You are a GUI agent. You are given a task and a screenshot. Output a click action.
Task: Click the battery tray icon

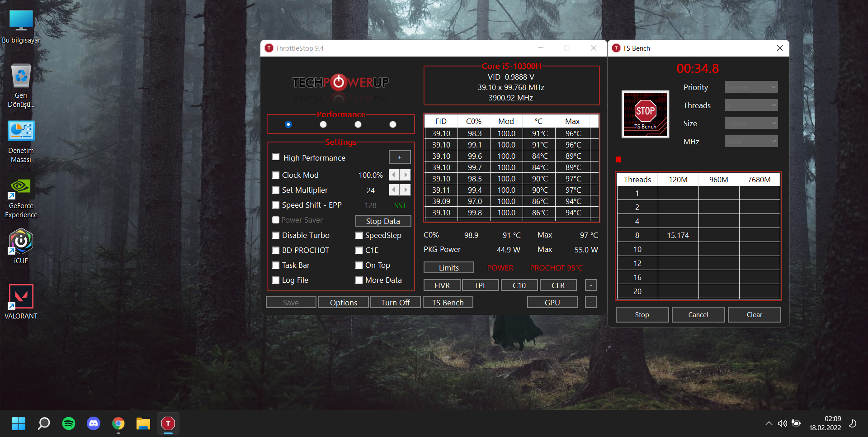pyautogui.click(x=796, y=423)
